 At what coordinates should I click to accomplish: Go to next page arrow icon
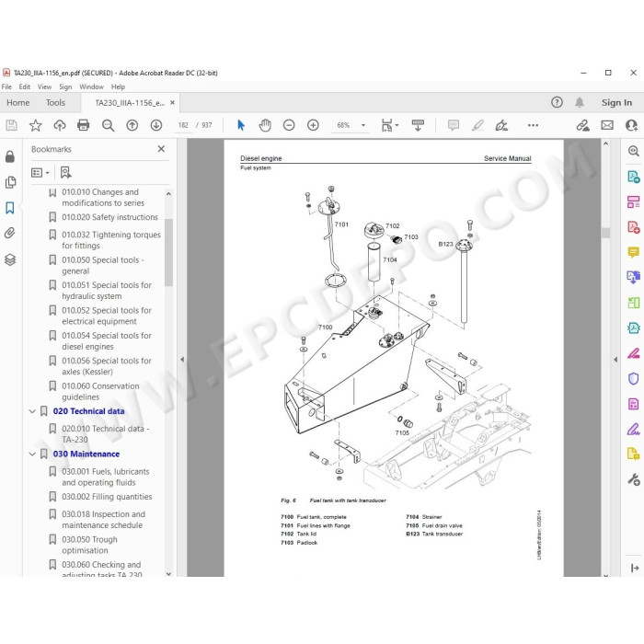(156, 125)
